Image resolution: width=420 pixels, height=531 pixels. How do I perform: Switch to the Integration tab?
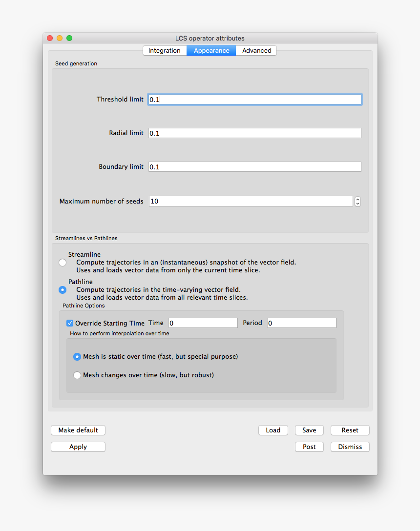(x=165, y=51)
